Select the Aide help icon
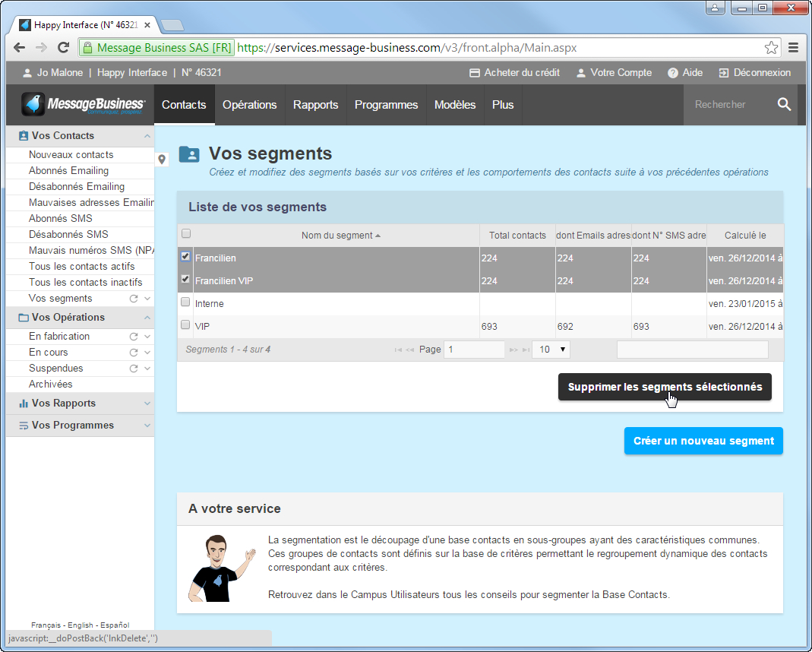The image size is (812, 652). (671, 73)
